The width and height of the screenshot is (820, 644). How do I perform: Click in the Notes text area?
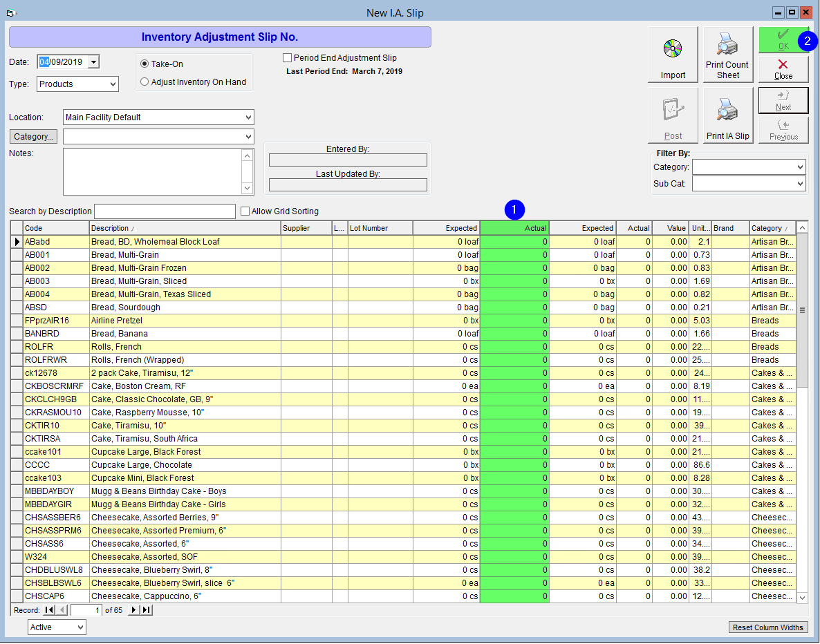(153, 171)
